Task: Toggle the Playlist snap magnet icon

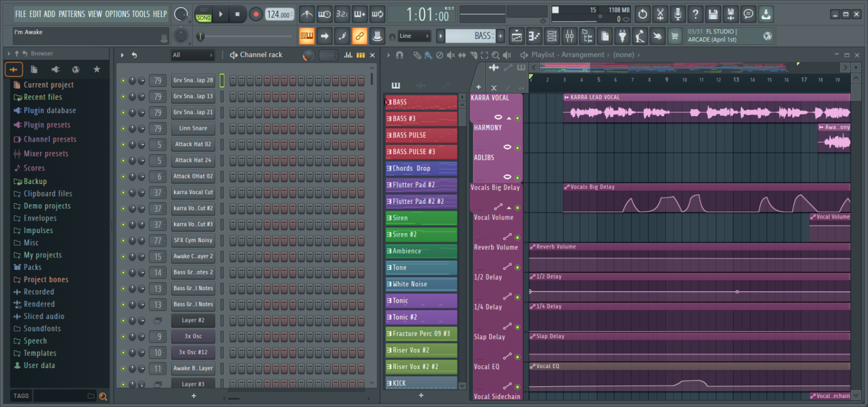Action: [x=400, y=55]
